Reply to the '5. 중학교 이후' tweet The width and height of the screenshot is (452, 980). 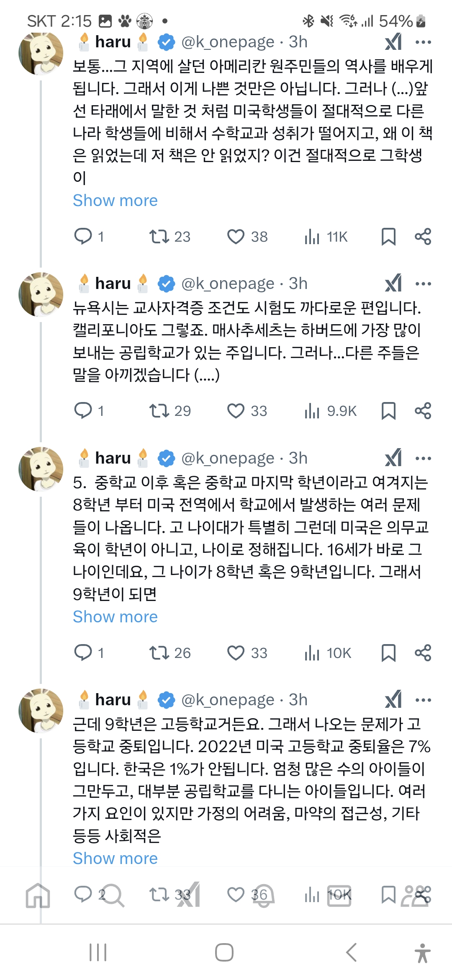pyautogui.click(x=83, y=652)
